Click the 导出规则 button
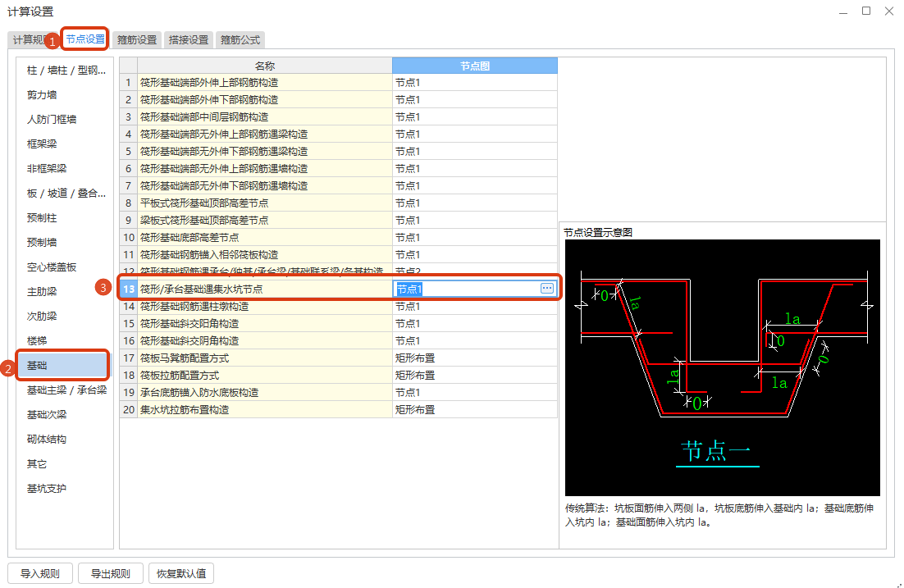904x588 pixels. pyautogui.click(x=111, y=573)
